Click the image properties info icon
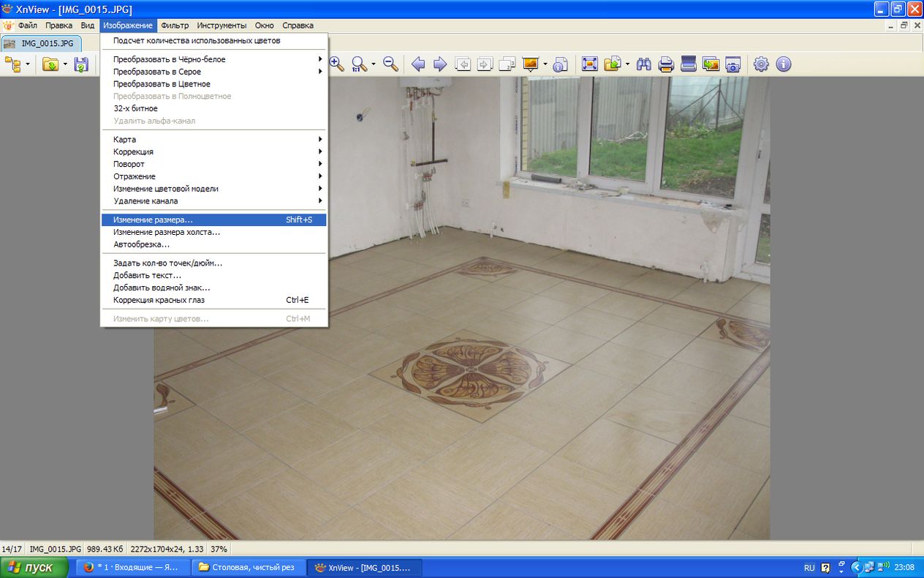The height and width of the screenshot is (578, 924). (x=561, y=64)
